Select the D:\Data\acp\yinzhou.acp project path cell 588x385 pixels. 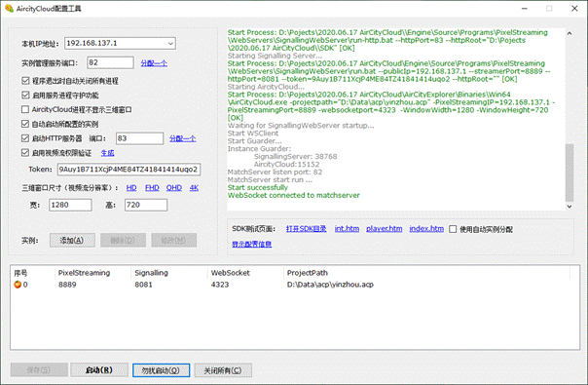click(x=330, y=285)
